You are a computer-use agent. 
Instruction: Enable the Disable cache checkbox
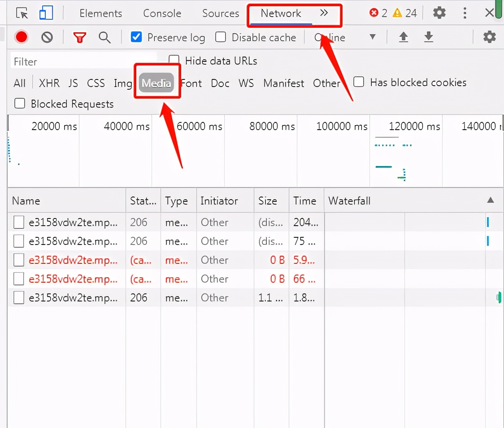[221, 37]
